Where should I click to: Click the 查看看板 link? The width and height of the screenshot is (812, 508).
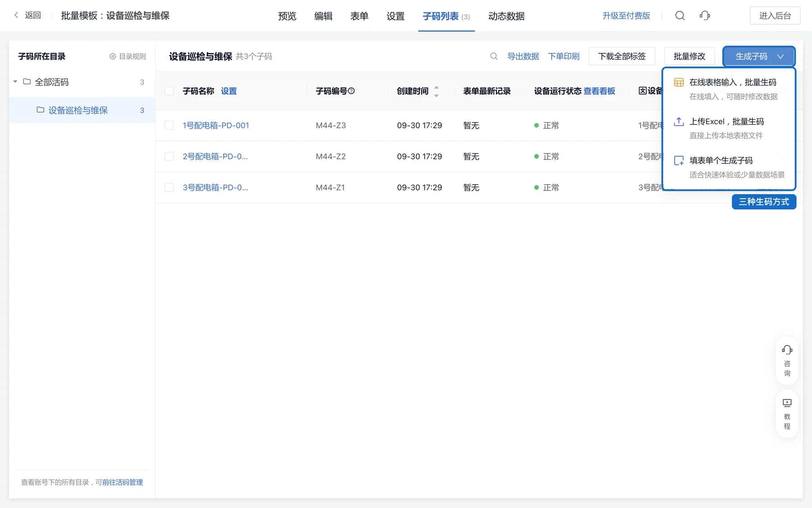pos(599,91)
